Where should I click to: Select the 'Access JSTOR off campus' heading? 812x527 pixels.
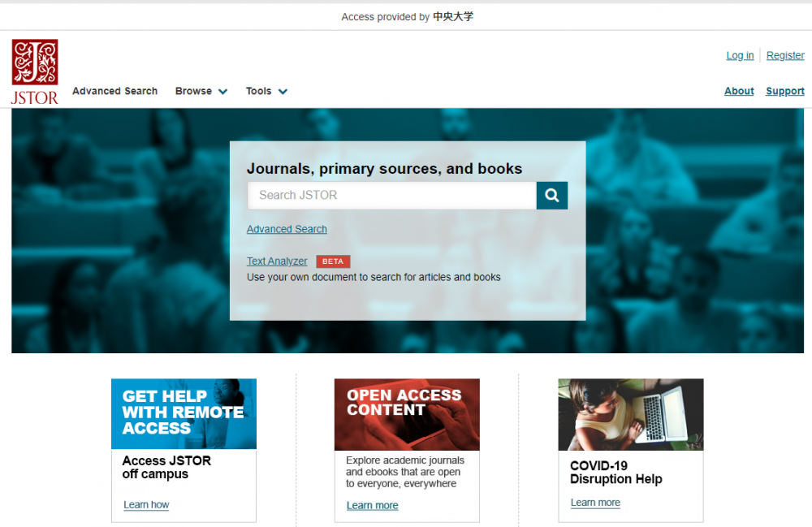166,468
